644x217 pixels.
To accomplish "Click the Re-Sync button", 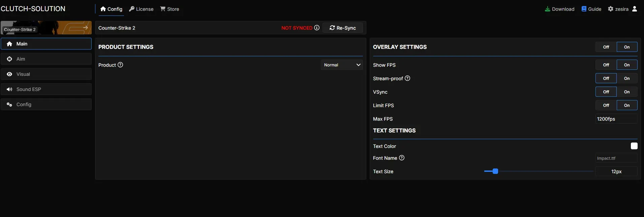I will [343, 28].
